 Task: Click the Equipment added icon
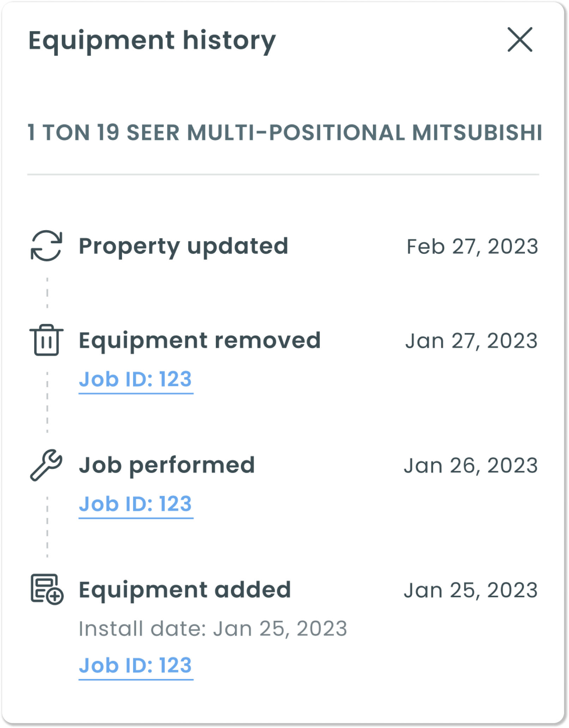click(47, 589)
